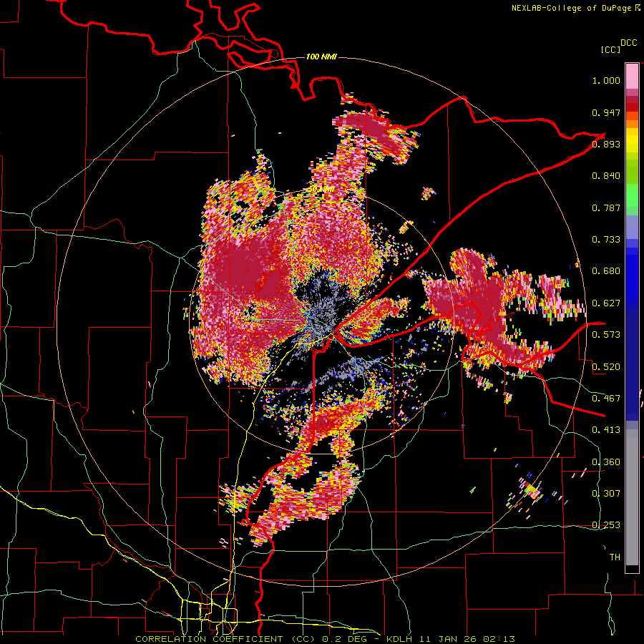
Task: Pick the crimson segment below the pink band
Action: coord(632,99)
